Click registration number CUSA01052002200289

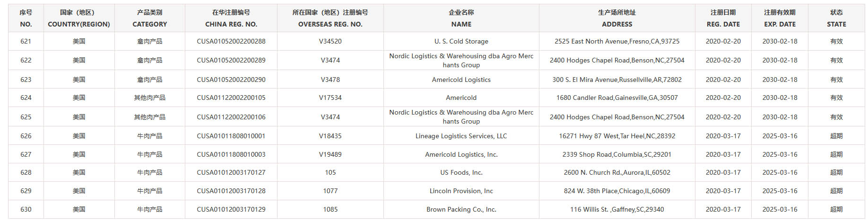tap(231, 61)
